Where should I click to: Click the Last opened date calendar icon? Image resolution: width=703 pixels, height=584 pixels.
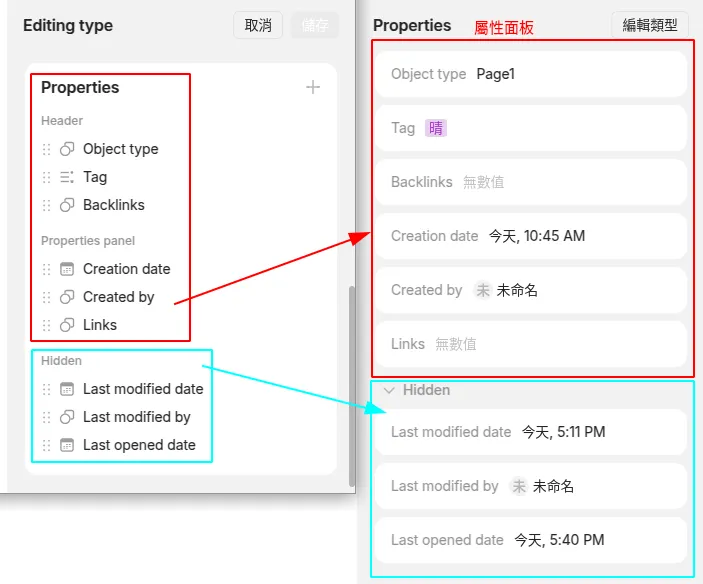[x=67, y=445]
